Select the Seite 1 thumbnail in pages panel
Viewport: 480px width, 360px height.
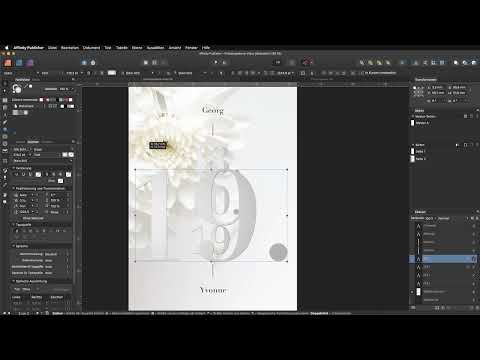pos(412,151)
